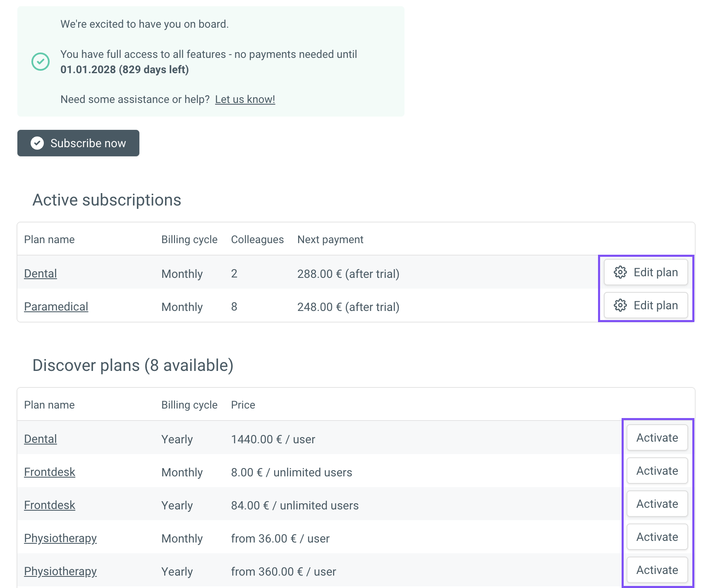The width and height of the screenshot is (713, 588).
Task: Activate the monthly Frontdesk plan
Action: pos(657,471)
